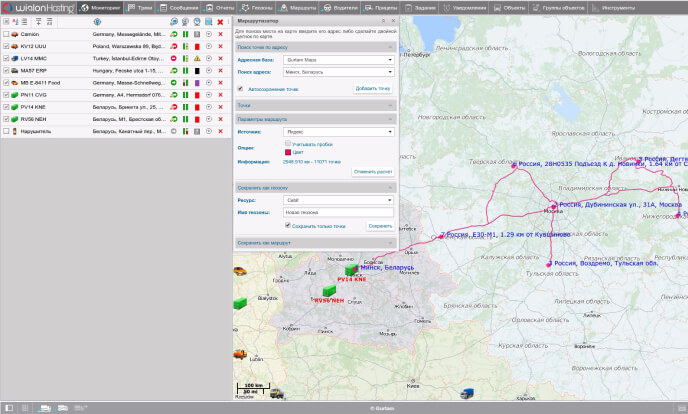Screen dimensions: 688x414
Task: Click the globe location column header icon
Action: [97, 21]
